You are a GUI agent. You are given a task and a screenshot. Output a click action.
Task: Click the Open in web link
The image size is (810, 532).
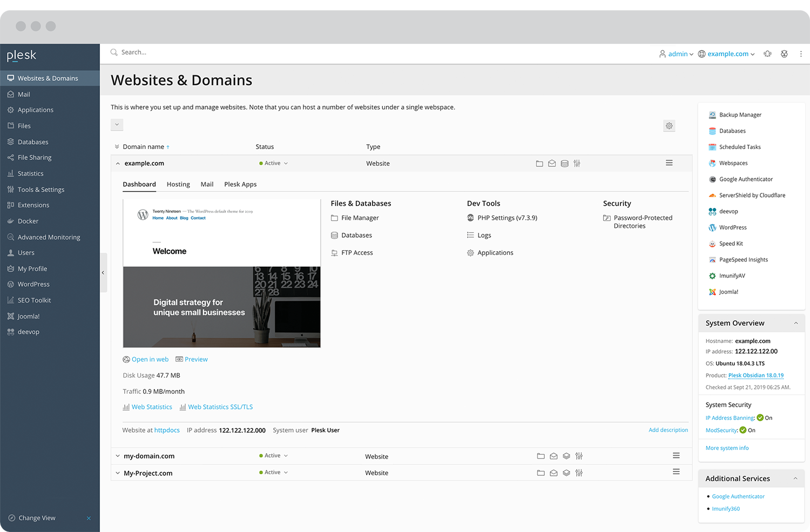(x=150, y=360)
